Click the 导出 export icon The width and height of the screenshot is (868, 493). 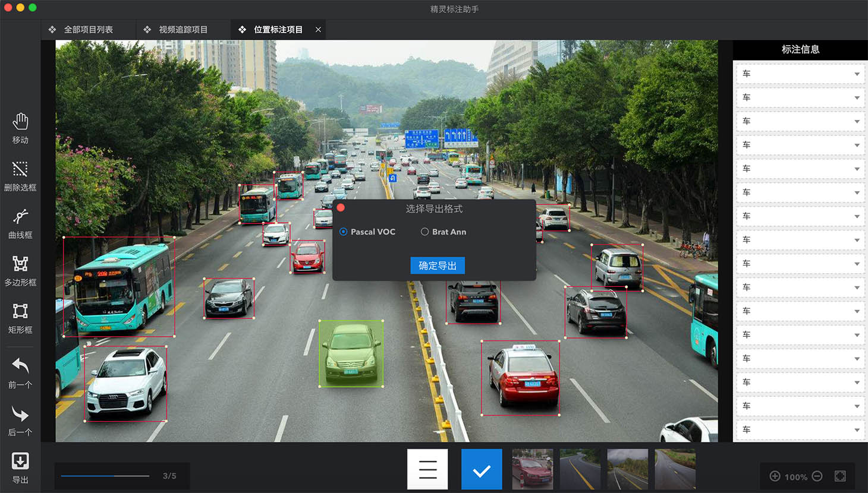point(20,467)
